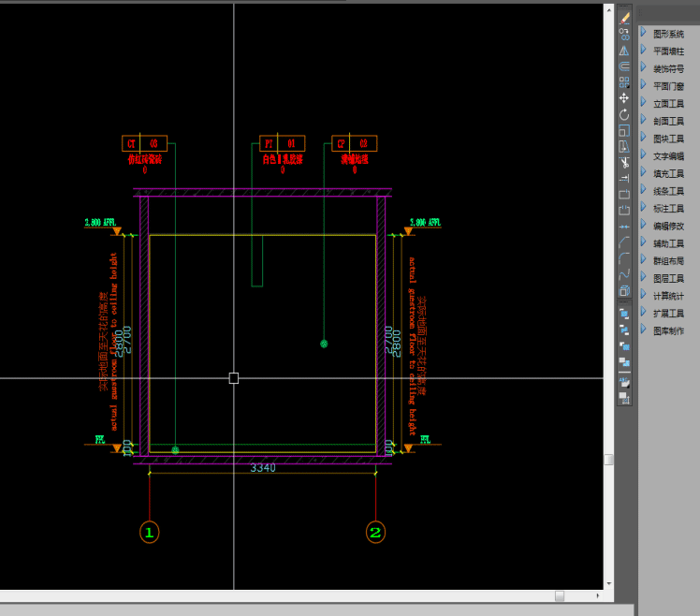Select the Break tool
The height and width of the screenshot is (616, 700).
pyautogui.click(x=624, y=211)
